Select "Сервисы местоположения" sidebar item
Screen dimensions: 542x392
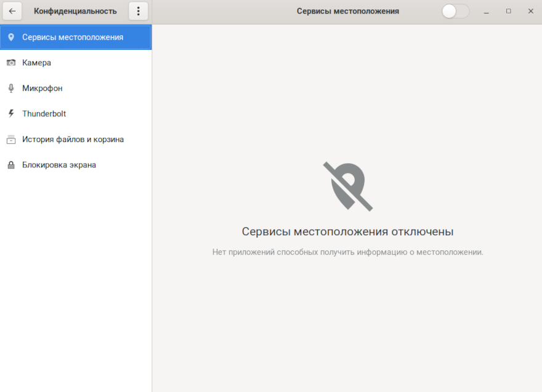(73, 37)
